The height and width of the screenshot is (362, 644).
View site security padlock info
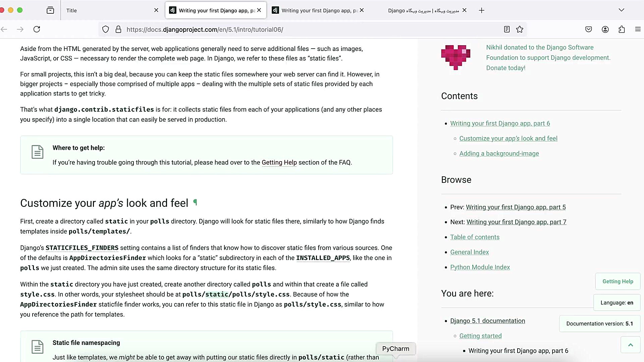[x=118, y=29]
